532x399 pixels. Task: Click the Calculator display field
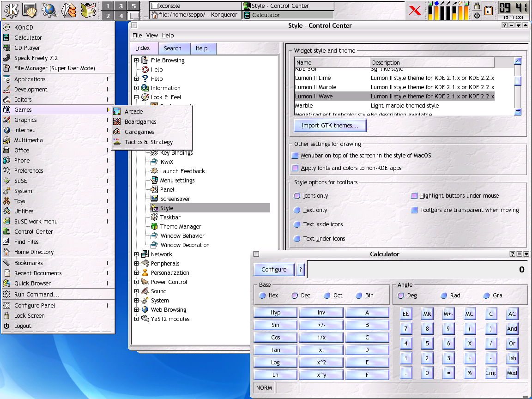417,269
